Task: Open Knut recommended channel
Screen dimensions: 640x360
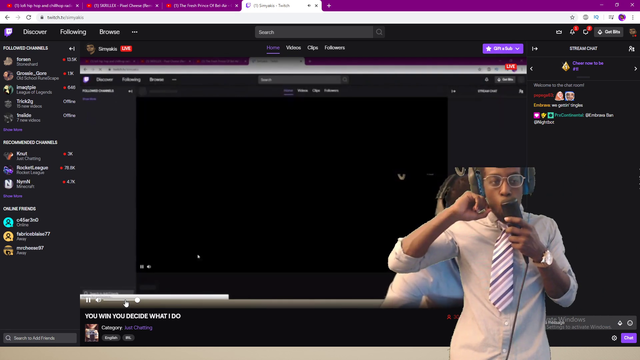Action: (x=40, y=156)
